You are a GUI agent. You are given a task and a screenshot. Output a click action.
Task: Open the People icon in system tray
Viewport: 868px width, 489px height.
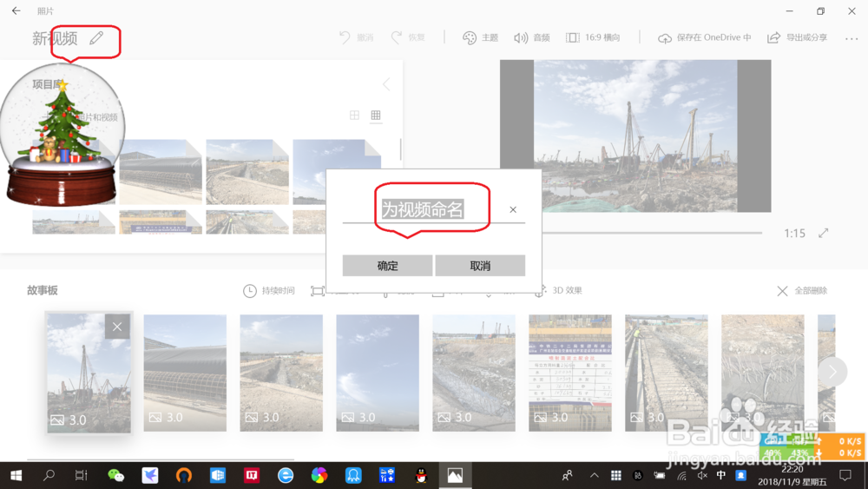(x=568, y=475)
